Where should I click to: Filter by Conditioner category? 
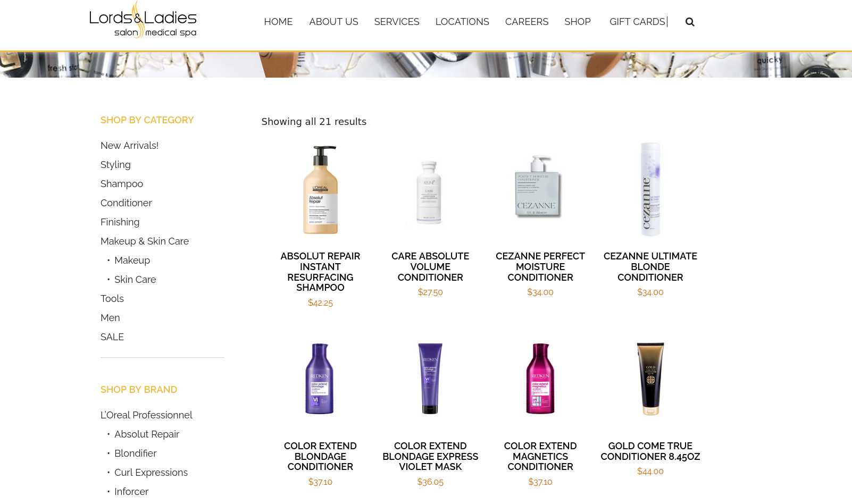(x=126, y=203)
